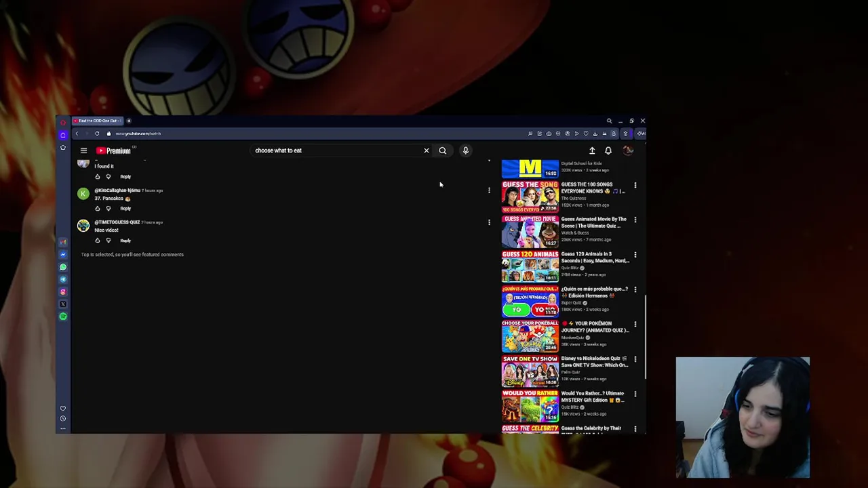The height and width of the screenshot is (488, 868).
Task: Like the 'I found it' comment
Action: coord(98,176)
